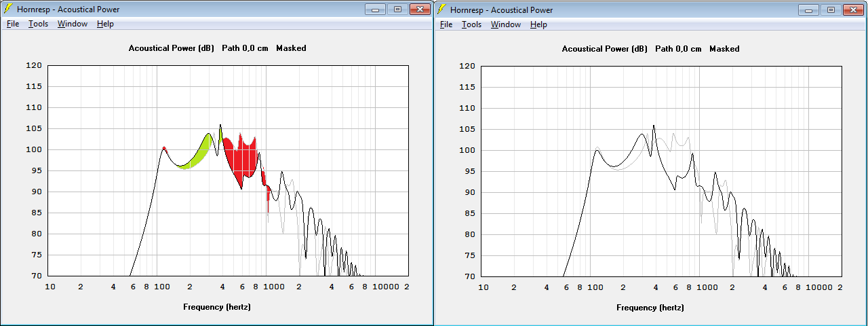Click 'Masked' text in left window

(x=290, y=48)
